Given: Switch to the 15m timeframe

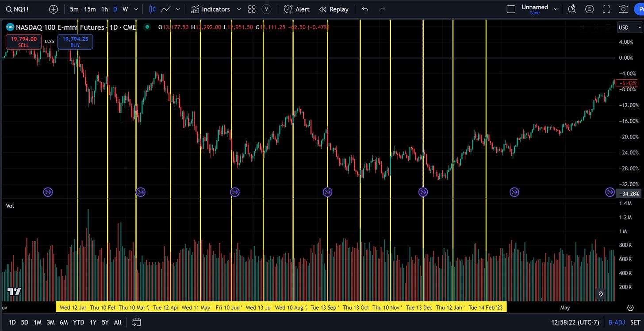Looking at the screenshot, I should pyautogui.click(x=90, y=9).
